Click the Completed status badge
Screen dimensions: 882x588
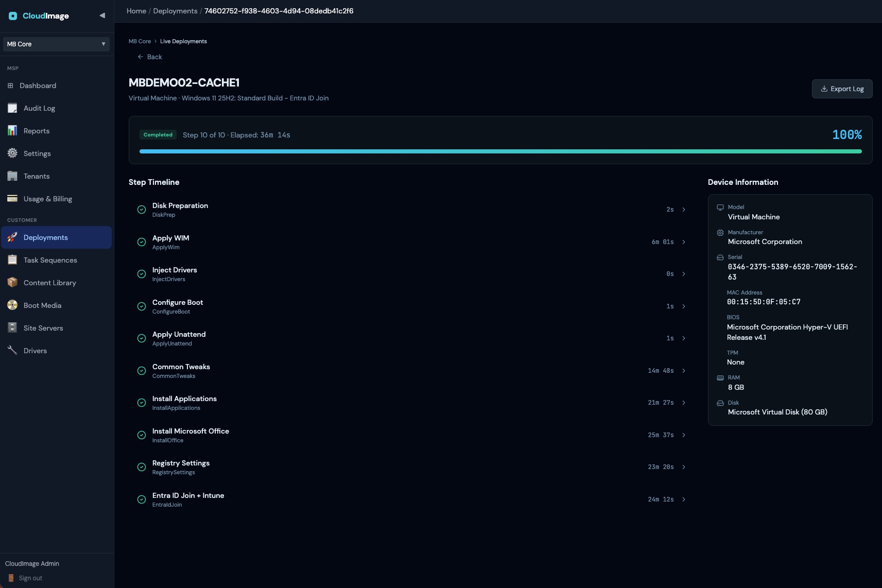pos(158,135)
